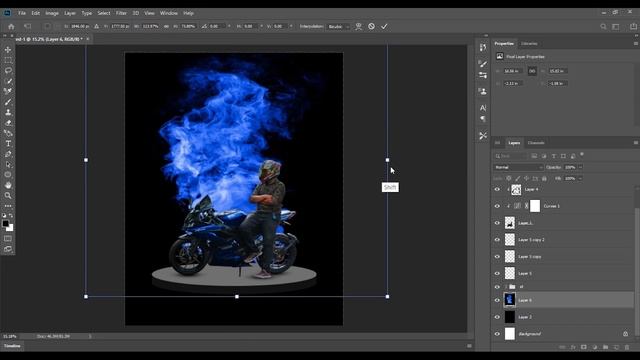Image resolution: width=640 pixels, height=360 pixels.
Task: Toggle visibility of Layer 5 copy 2
Action: (x=497, y=240)
